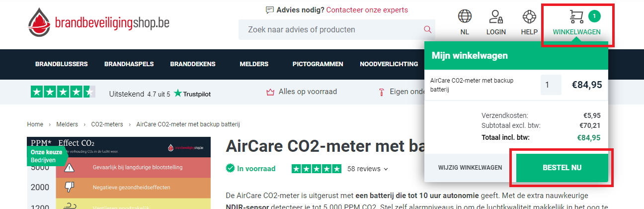Expand the 58 reviews chevron
644x209 pixels.
coord(386,169)
